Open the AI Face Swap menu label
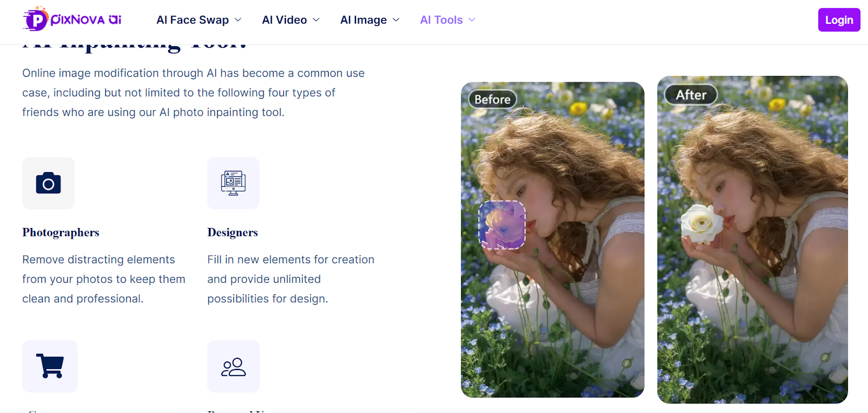This screenshot has width=868, height=413. [x=193, y=20]
